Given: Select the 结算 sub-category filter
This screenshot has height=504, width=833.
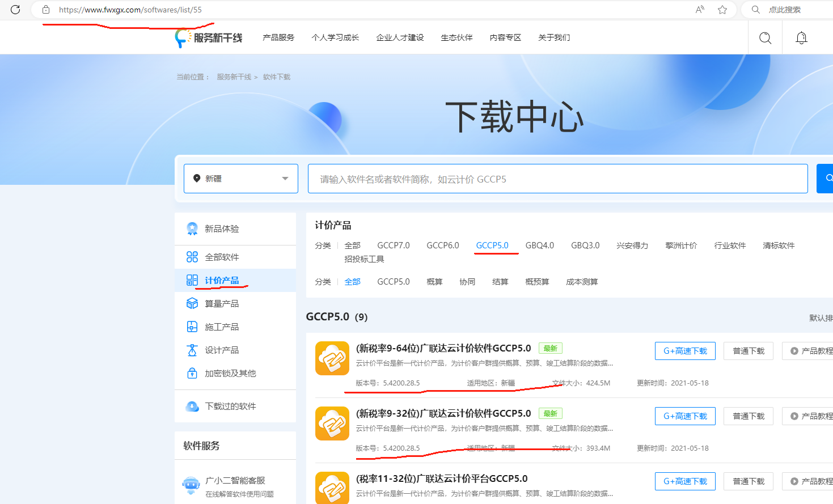Looking at the screenshot, I should (x=500, y=282).
